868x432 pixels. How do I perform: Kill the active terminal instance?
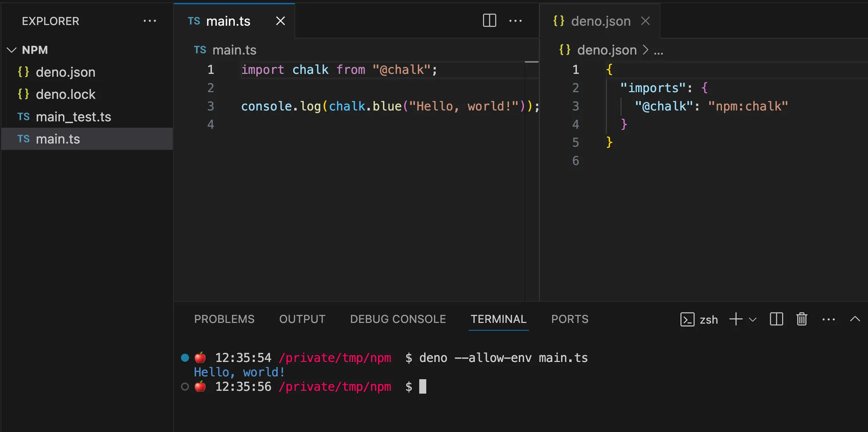click(801, 319)
